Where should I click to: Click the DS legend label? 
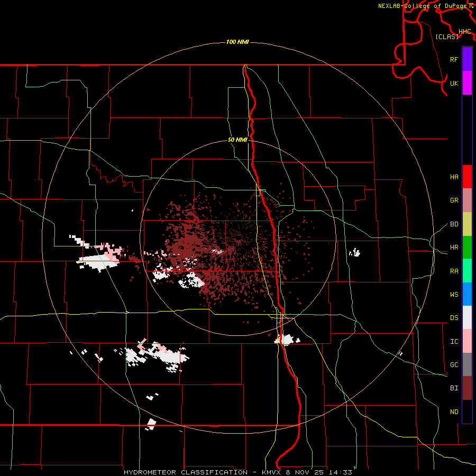tap(454, 318)
